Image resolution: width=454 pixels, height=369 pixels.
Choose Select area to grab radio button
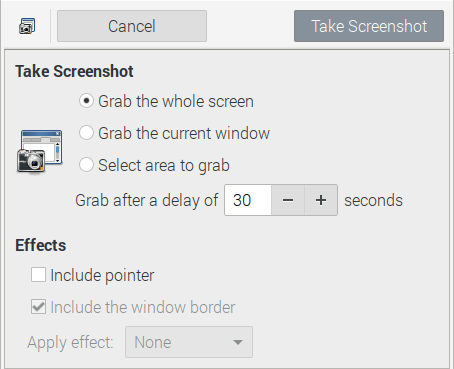pyautogui.click(x=86, y=165)
